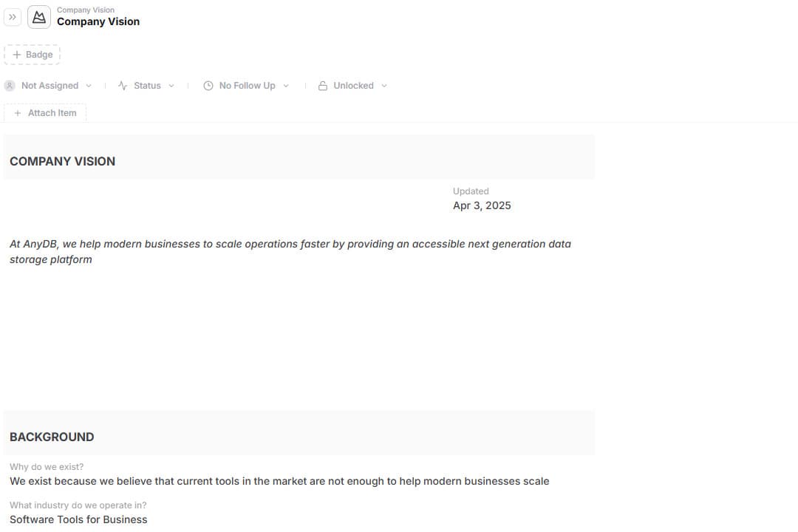Click the BACKGROUND section header

click(52, 437)
